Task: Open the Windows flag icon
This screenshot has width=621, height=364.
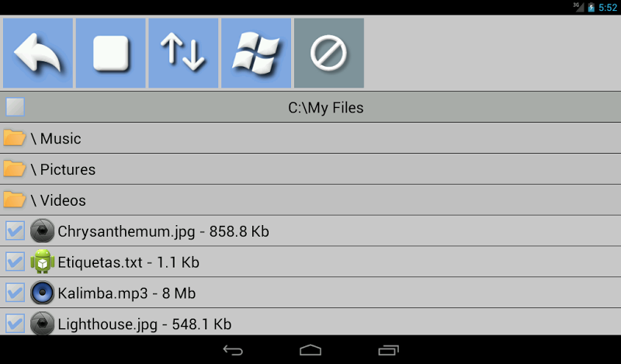Action: (x=256, y=53)
